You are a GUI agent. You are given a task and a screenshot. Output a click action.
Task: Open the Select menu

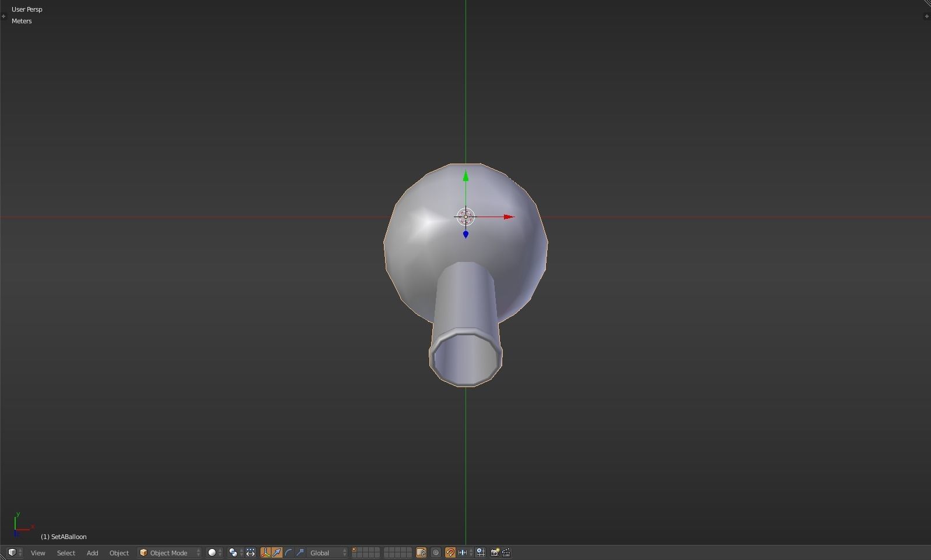pyautogui.click(x=66, y=553)
